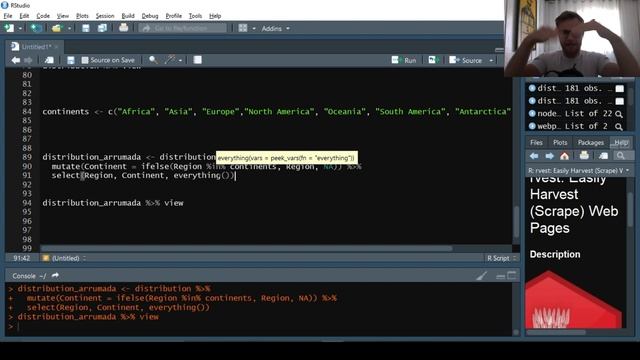Switch to the Help tab
The width and height of the screenshot is (640, 360).
pos(621,142)
